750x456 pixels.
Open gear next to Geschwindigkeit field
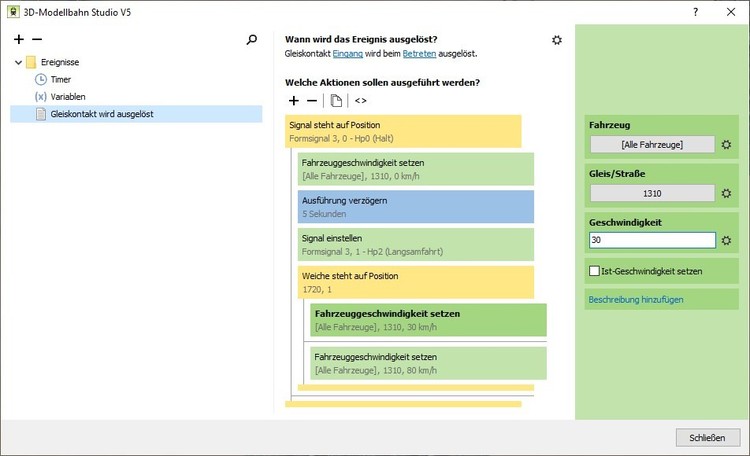pyautogui.click(x=727, y=241)
